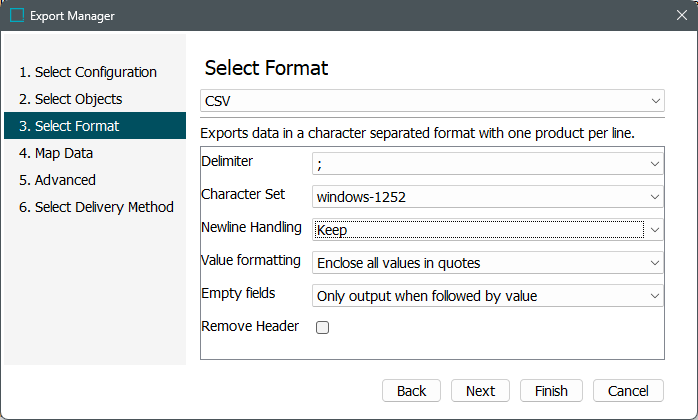Image resolution: width=698 pixels, height=420 pixels.
Task: Go to step 1. Select Configuration
Action: coord(88,72)
